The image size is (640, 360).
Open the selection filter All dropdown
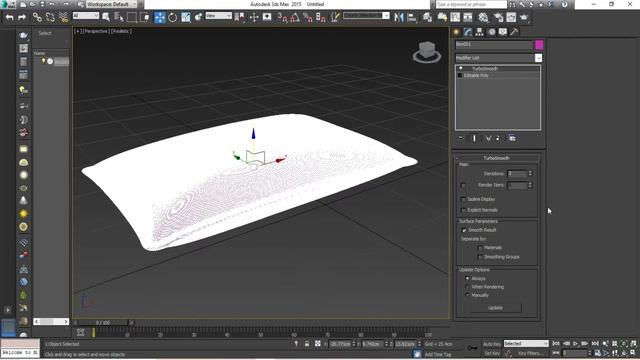pyautogui.click(x=85, y=16)
